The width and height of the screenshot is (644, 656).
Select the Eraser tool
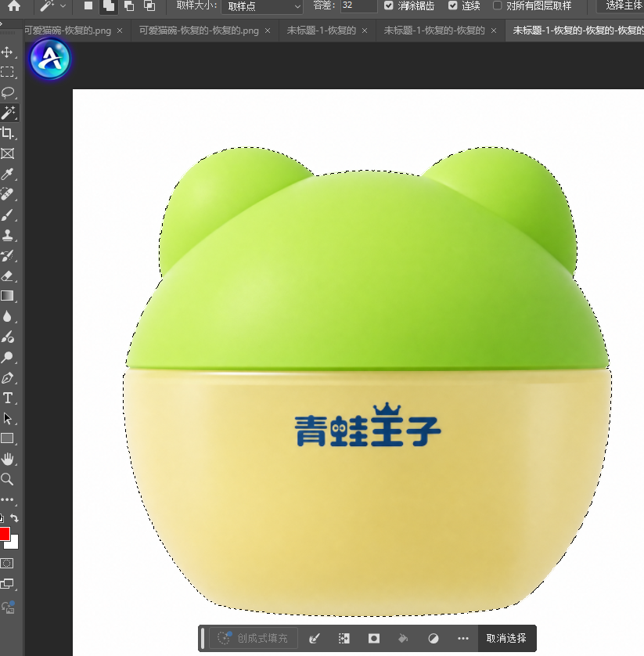point(7,276)
